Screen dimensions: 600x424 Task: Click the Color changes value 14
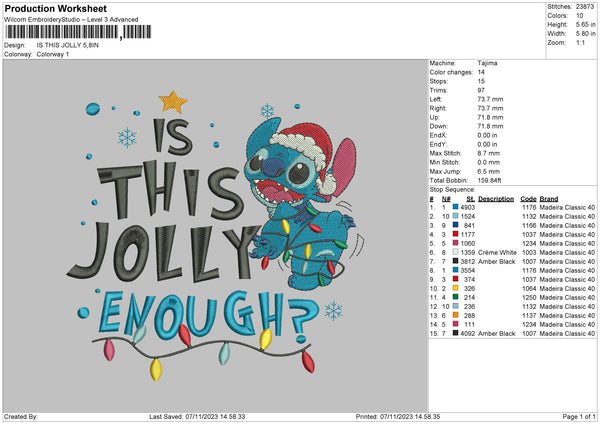pos(481,72)
